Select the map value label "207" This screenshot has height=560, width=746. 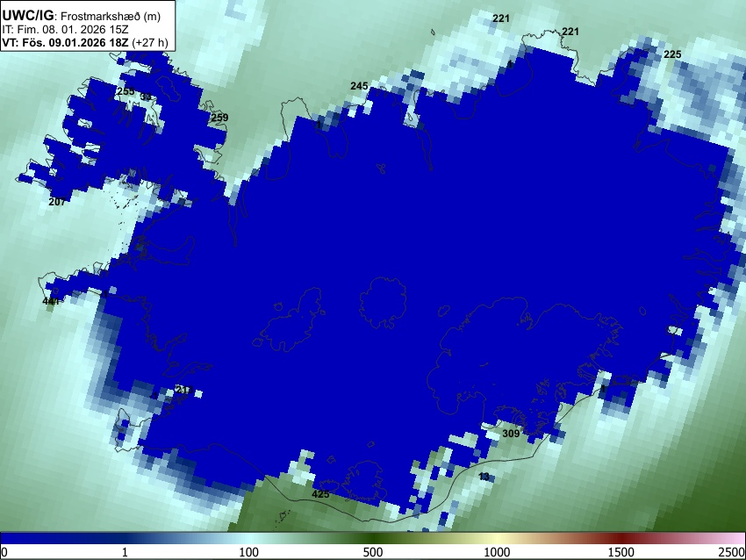click(x=57, y=202)
